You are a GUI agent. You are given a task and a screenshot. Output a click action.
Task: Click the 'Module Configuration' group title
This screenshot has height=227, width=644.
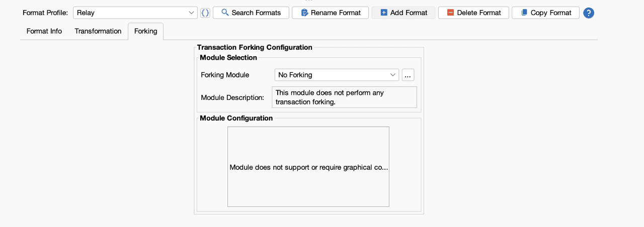pos(236,118)
